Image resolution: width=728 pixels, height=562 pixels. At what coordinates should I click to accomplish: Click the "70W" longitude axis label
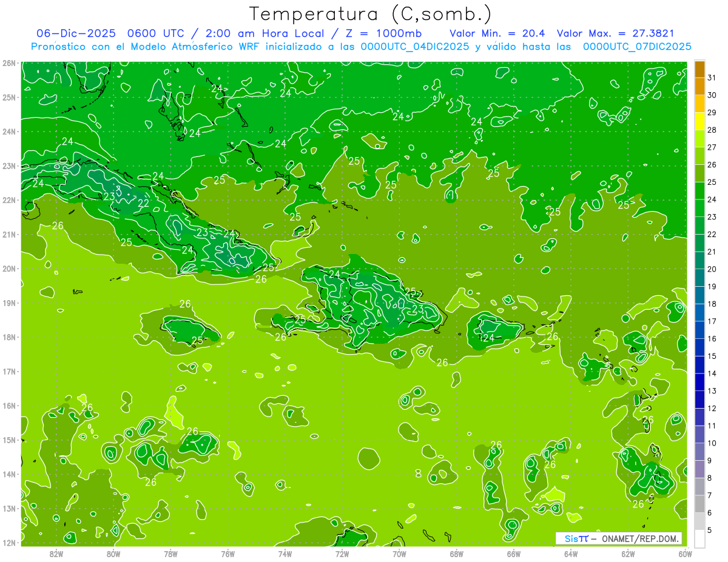(x=399, y=554)
